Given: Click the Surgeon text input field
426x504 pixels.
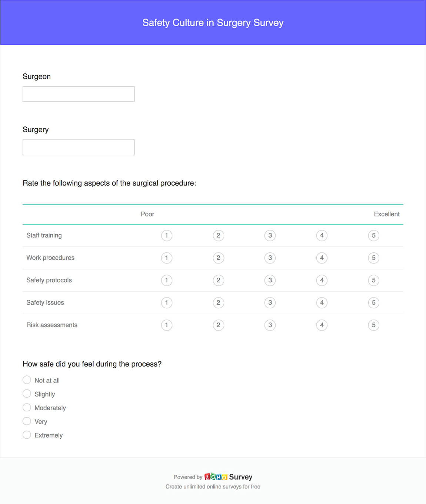Looking at the screenshot, I should [78, 94].
